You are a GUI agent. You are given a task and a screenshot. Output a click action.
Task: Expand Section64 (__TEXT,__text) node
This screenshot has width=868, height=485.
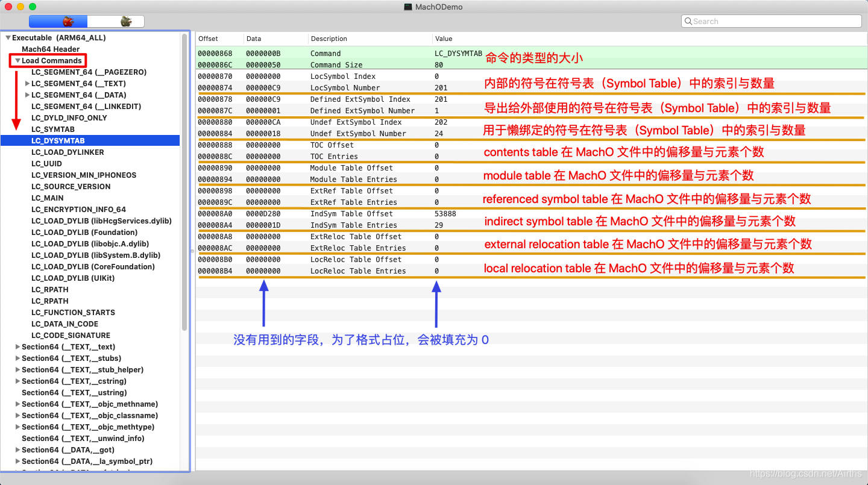coord(17,347)
